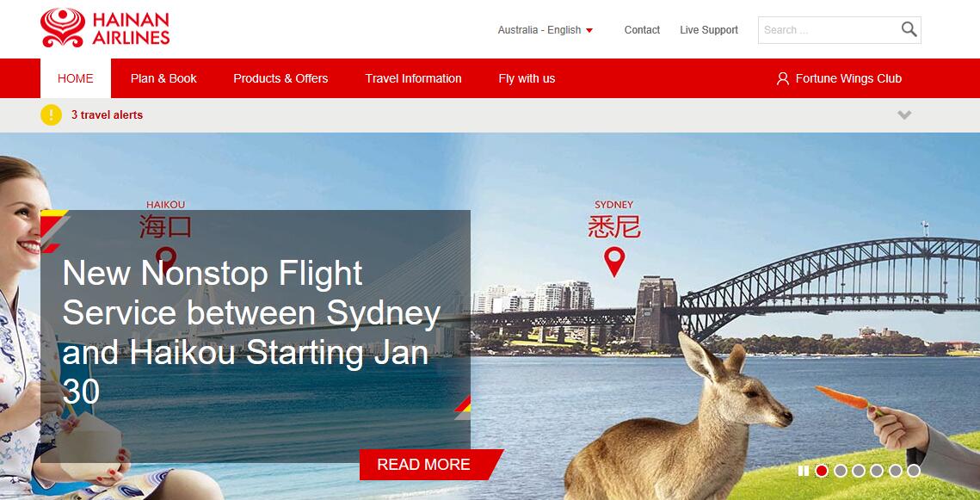Open the Plan & Book menu

click(x=163, y=79)
